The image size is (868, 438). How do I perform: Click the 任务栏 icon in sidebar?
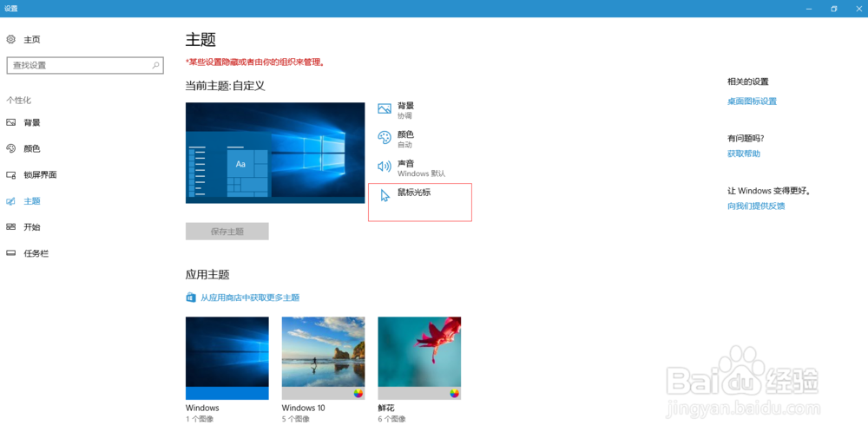[x=11, y=253]
